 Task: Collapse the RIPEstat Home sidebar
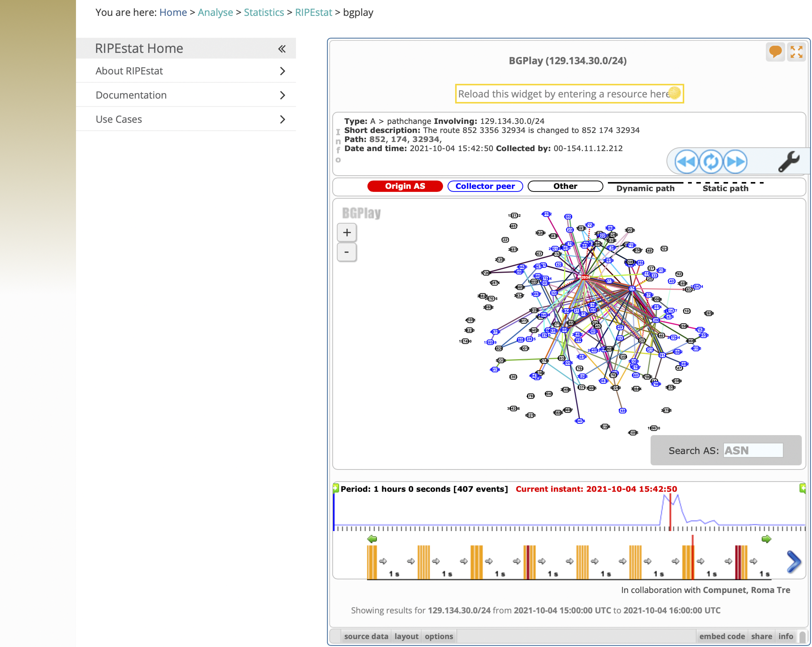click(282, 49)
